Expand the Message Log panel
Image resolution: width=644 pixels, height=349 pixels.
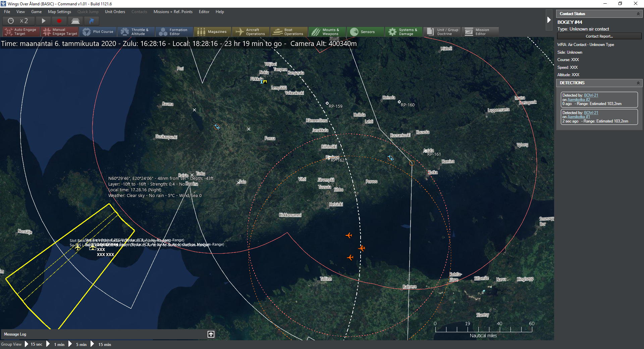click(211, 334)
